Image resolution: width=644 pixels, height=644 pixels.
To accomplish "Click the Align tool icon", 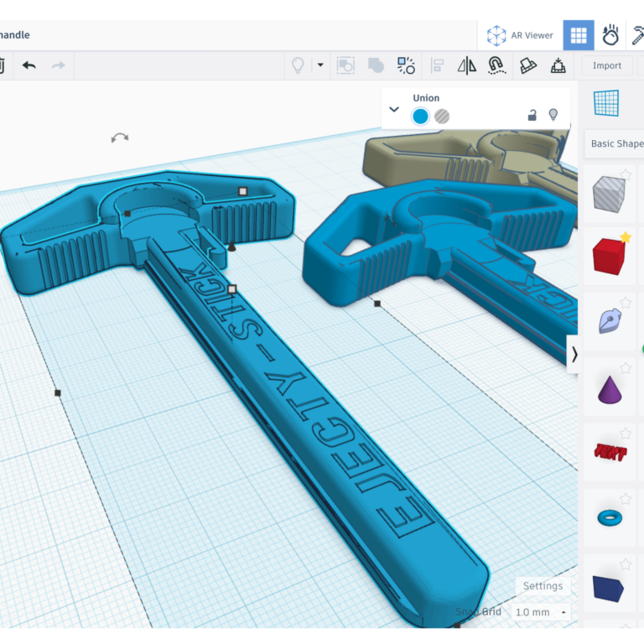I will click(437, 65).
